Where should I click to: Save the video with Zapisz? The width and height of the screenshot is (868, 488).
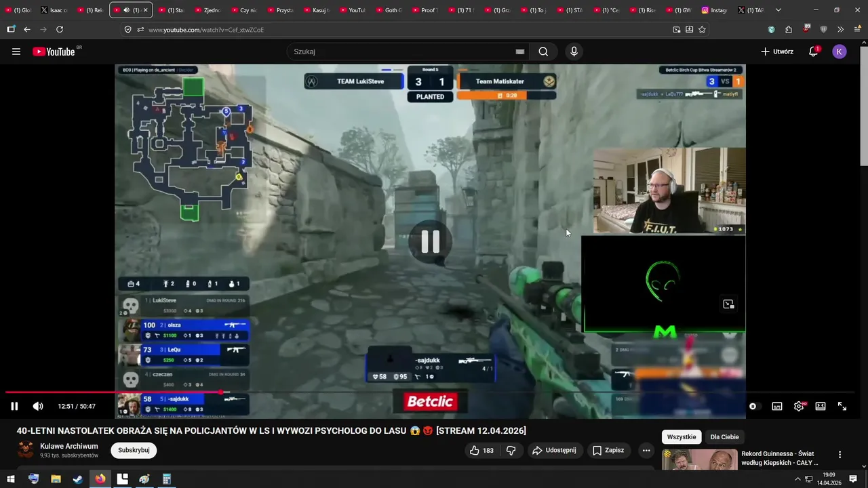point(608,450)
